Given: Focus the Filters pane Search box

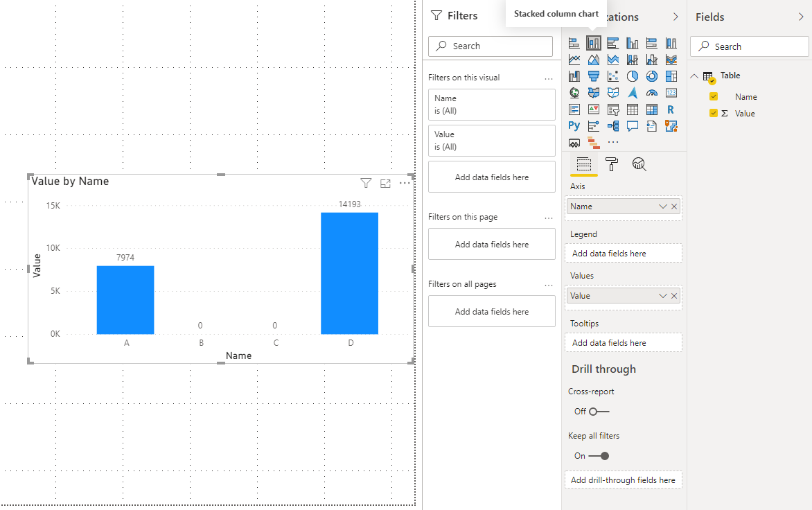Looking at the screenshot, I should point(491,46).
